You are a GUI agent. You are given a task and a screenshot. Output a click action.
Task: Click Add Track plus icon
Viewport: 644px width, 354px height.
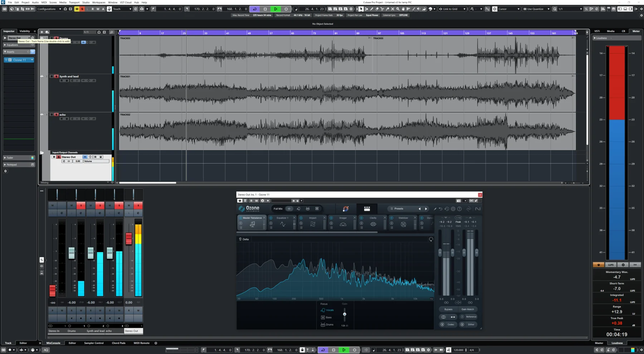[x=42, y=32]
